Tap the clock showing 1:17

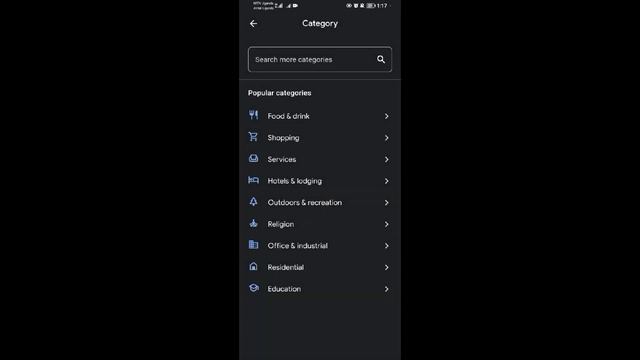[x=382, y=6]
